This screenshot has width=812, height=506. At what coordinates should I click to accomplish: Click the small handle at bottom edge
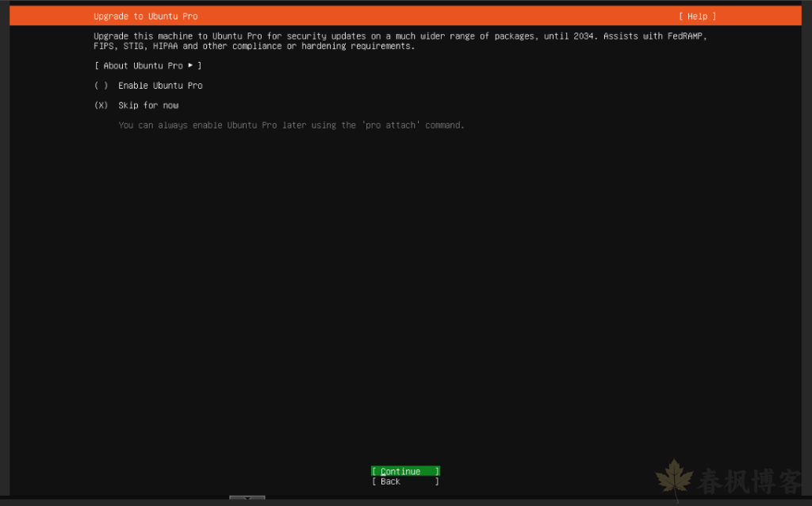click(x=247, y=499)
